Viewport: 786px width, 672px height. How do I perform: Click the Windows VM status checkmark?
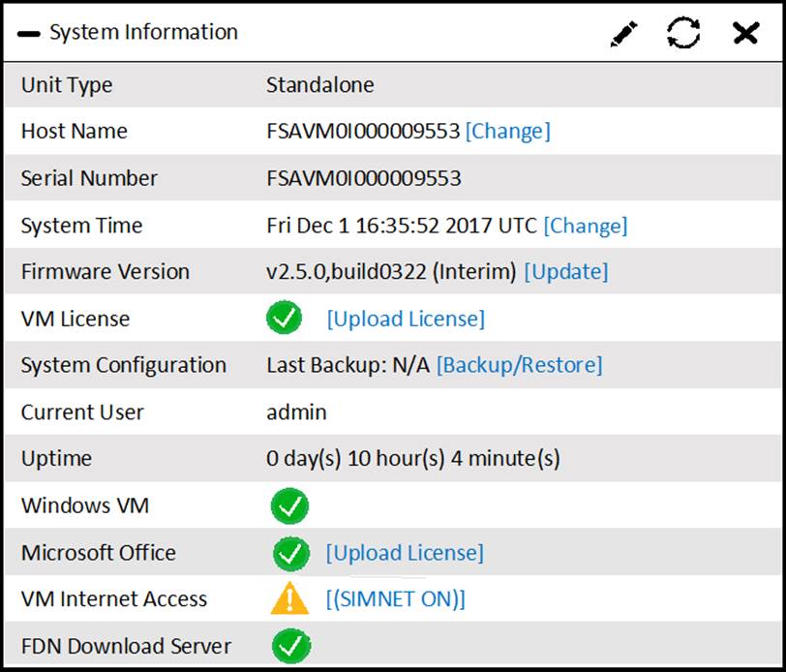pos(290,505)
